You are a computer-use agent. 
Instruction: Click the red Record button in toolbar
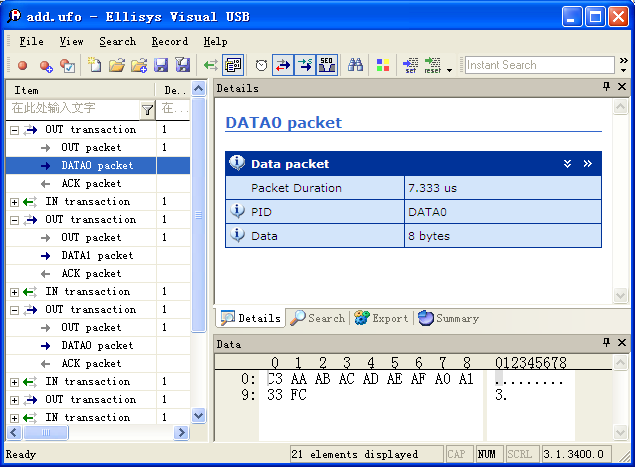click(22, 66)
